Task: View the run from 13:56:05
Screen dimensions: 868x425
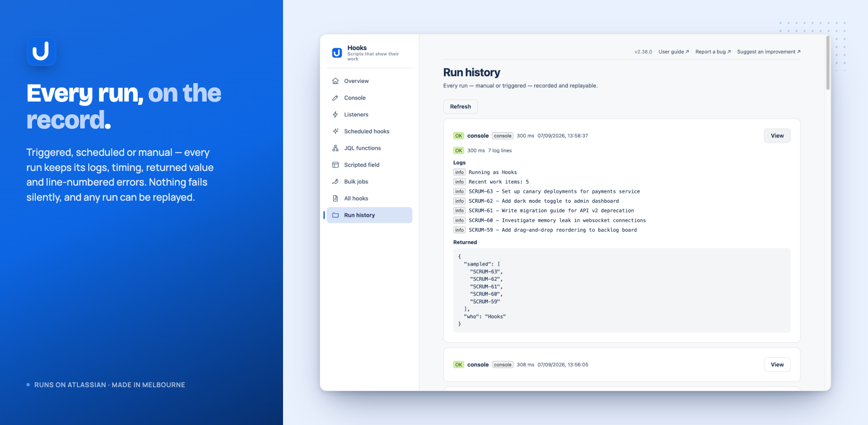Action: pyautogui.click(x=777, y=365)
